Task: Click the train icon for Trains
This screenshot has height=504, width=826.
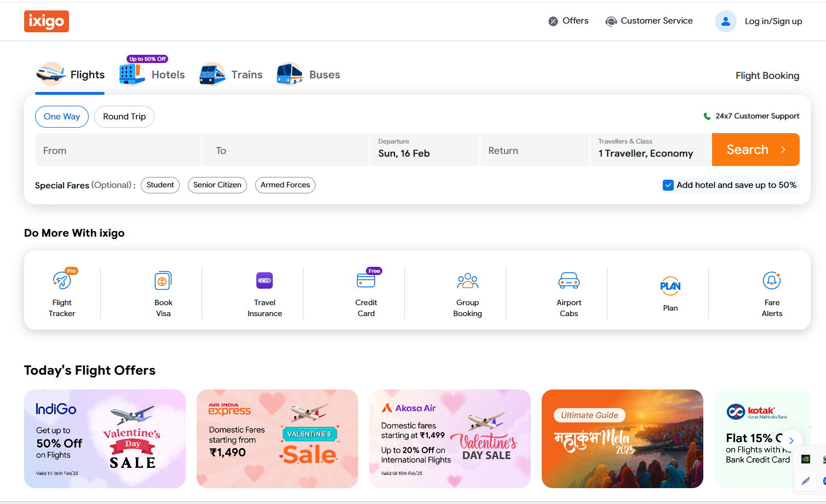Action: [x=213, y=74]
